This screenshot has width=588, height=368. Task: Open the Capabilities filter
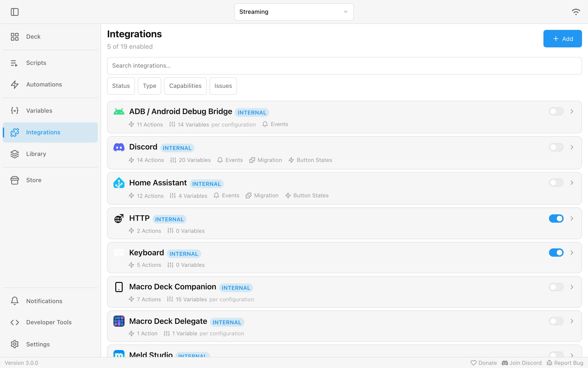(185, 86)
